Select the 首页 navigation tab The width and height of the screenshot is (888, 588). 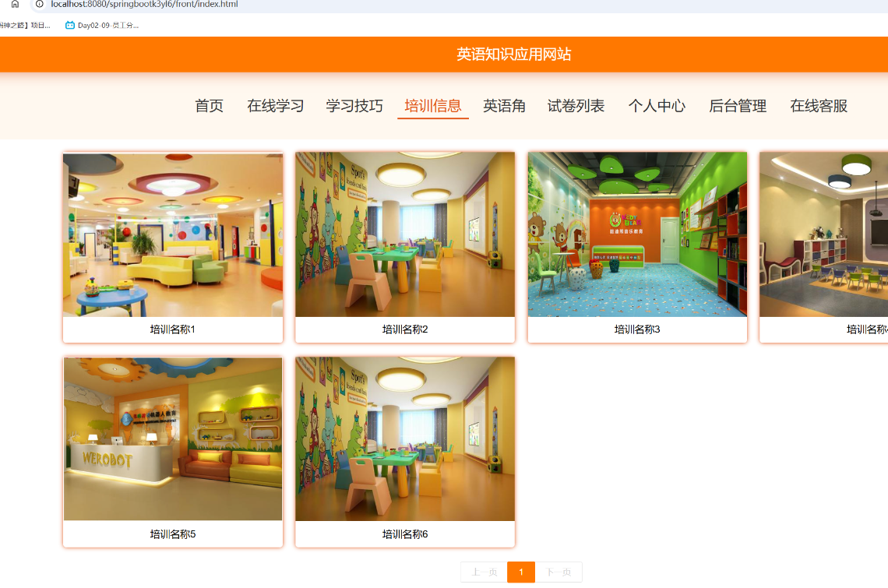click(207, 105)
